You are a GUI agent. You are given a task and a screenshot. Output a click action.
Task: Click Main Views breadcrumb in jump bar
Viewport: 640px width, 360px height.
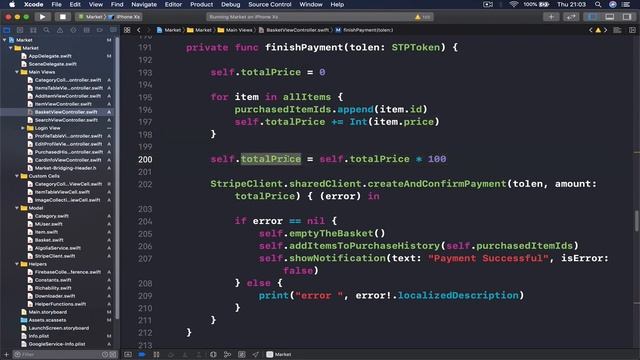(236, 30)
